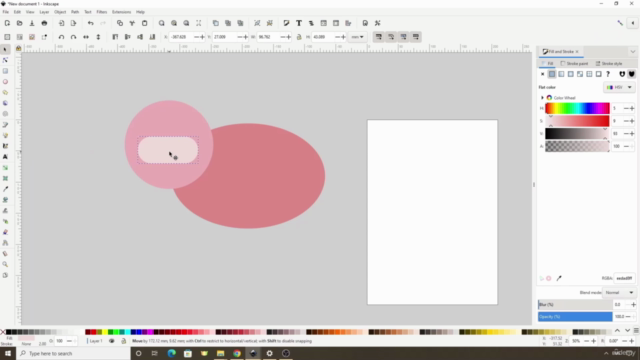Select the Pattern paint option
Image resolution: width=640 pixels, height=360 pixels.
point(589,74)
